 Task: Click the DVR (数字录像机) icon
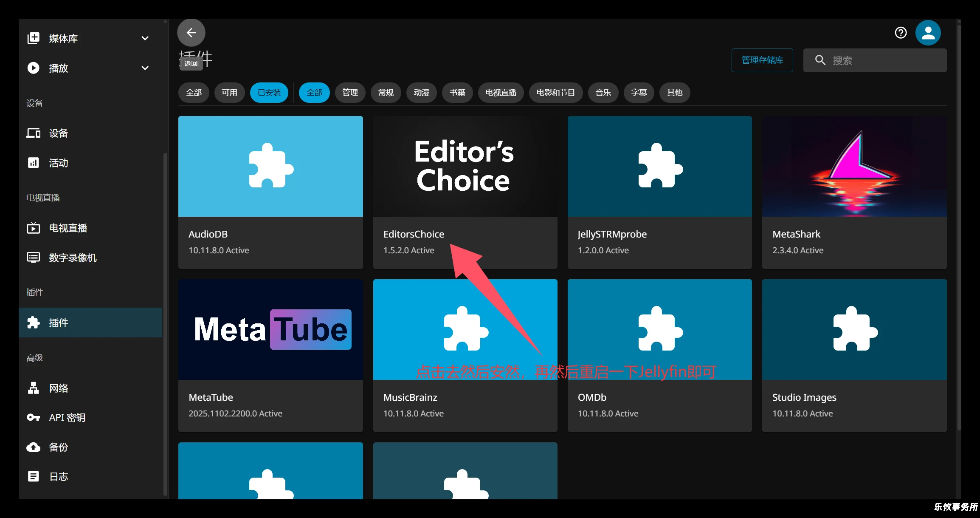34,258
